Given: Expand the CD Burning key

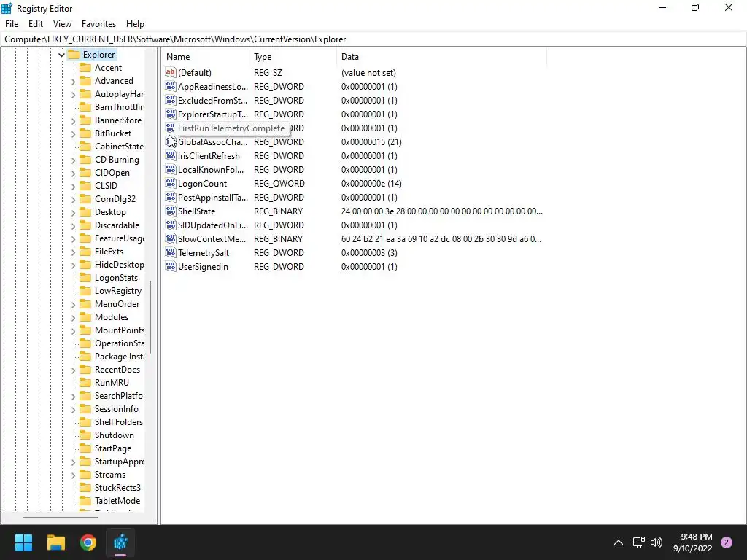Looking at the screenshot, I should 73,160.
